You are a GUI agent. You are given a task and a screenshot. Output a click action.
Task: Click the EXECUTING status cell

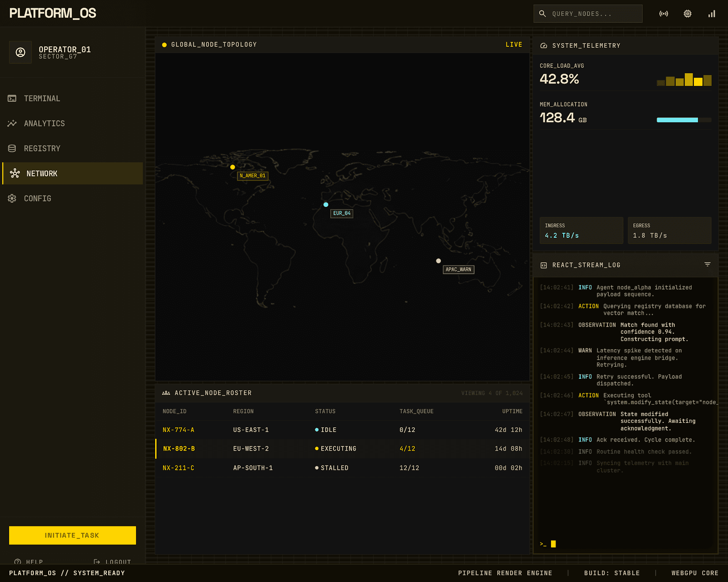click(x=336, y=449)
